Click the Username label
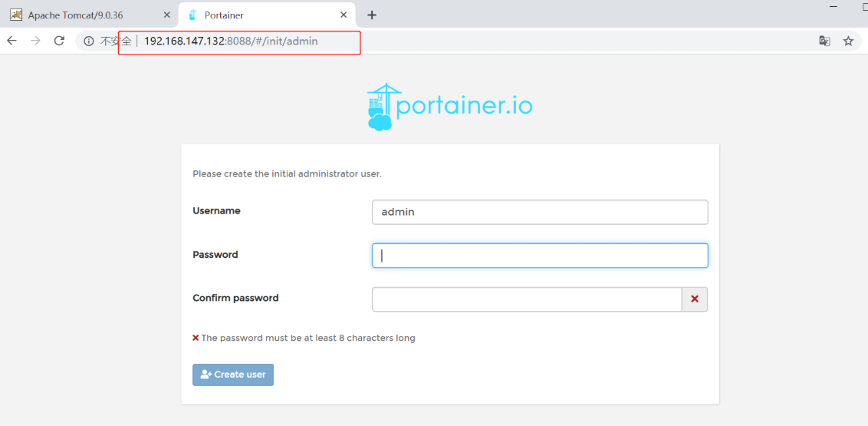Viewport: 868px width, 426px height. [x=216, y=211]
